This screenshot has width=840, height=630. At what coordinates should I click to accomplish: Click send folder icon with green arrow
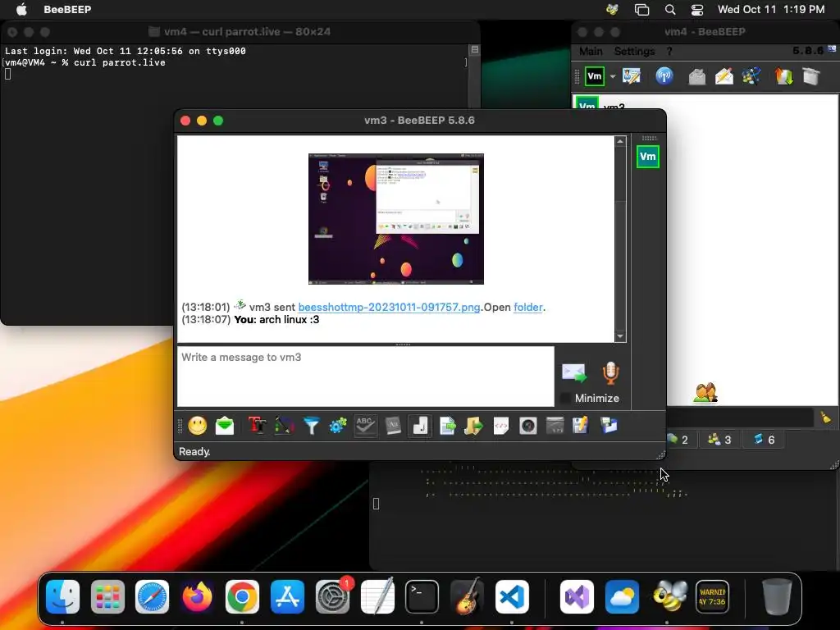pos(473,426)
